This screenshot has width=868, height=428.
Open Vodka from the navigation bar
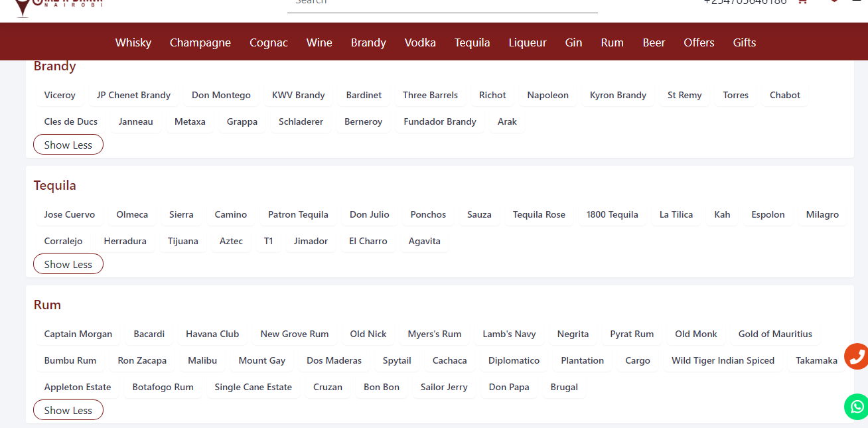[420, 42]
